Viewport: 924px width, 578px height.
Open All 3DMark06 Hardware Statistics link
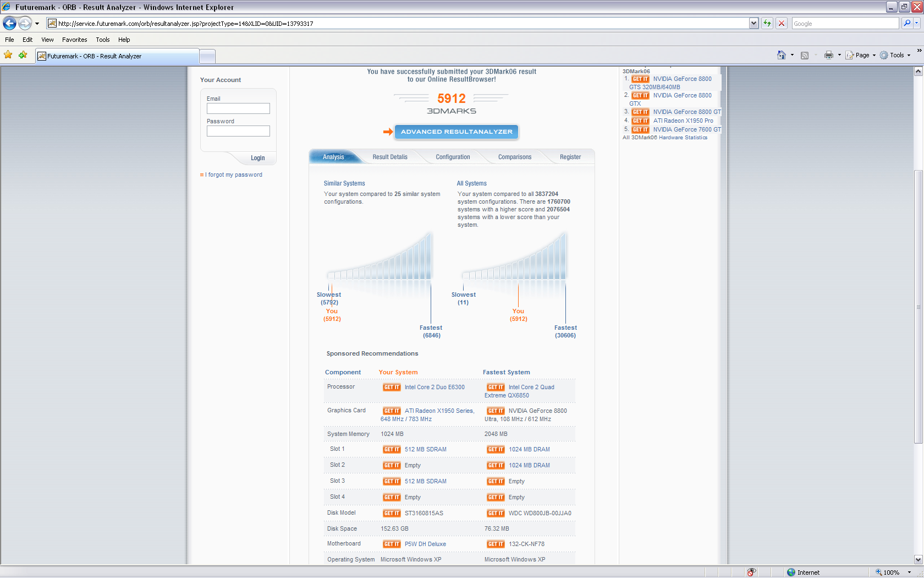[665, 138]
